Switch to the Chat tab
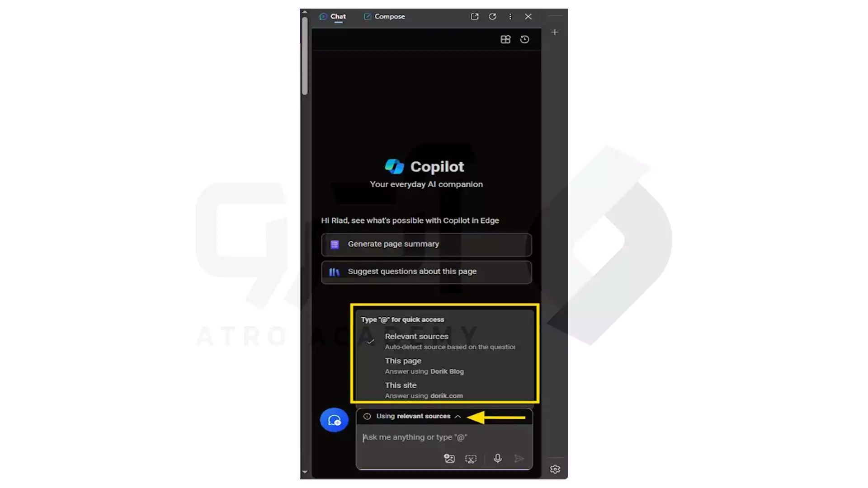Viewport: 868px width, 488px height. 337,16
